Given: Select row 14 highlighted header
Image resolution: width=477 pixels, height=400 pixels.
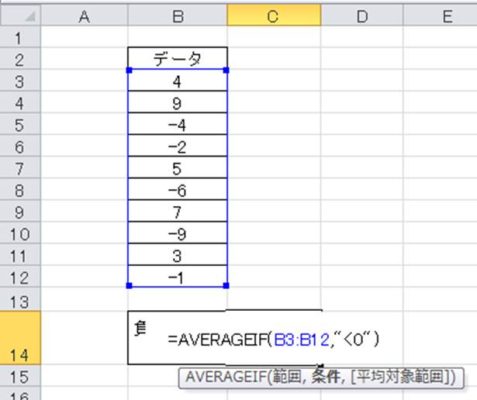Looking at the screenshot, I should (x=20, y=338).
